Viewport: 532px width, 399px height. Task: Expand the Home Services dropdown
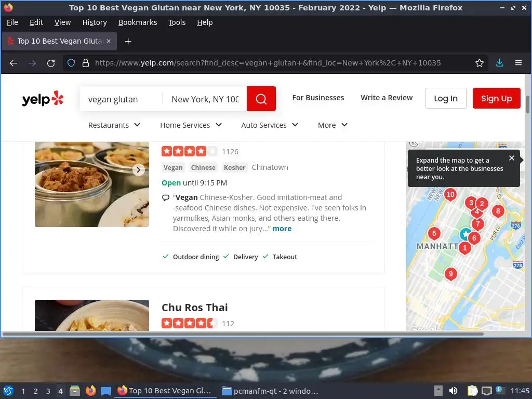[191, 125]
